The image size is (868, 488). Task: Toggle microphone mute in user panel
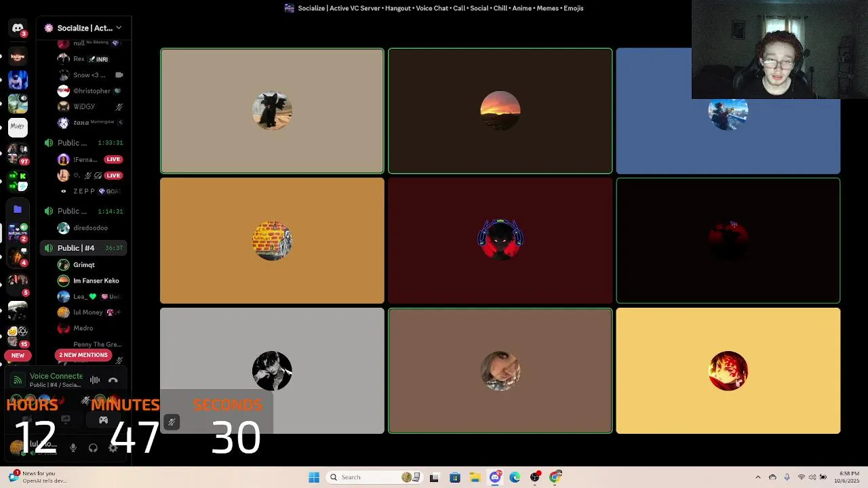tap(73, 448)
